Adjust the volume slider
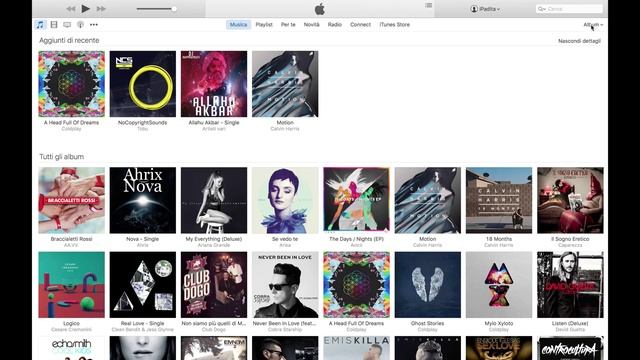640x360 pixels. coord(156,9)
